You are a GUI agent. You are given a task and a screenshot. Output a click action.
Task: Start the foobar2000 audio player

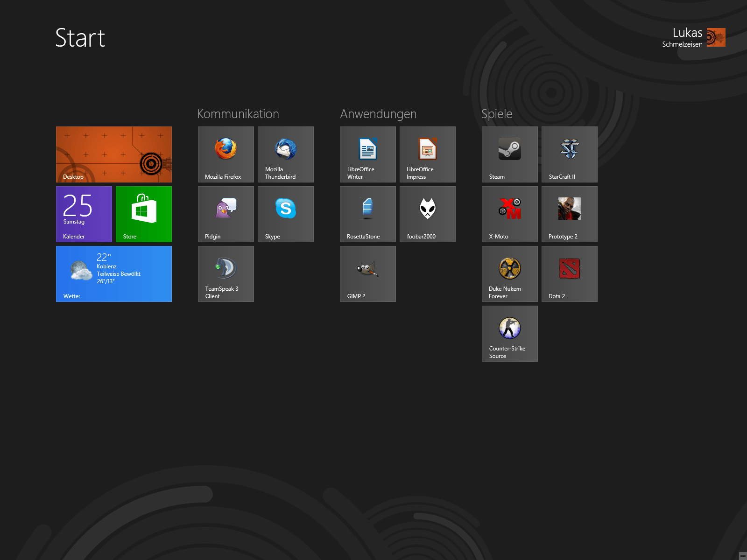click(427, 214)
